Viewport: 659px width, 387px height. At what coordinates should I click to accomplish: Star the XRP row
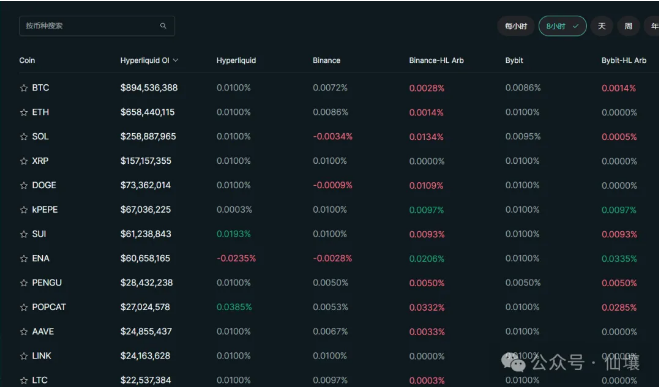(x=24, y=161)
